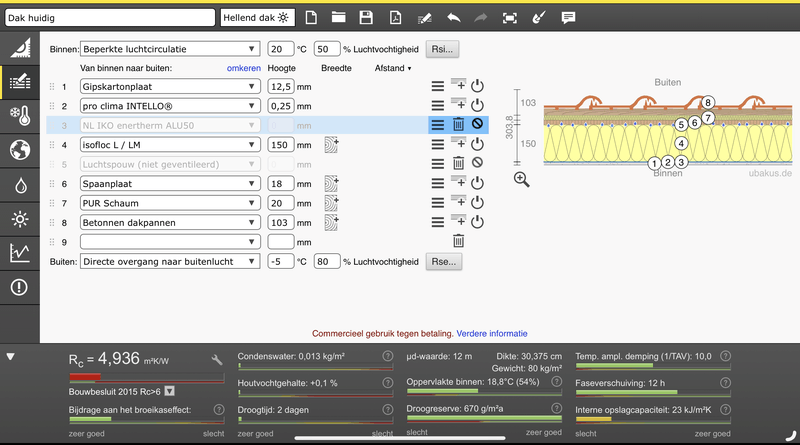Open the Condenswater help question mark
The height and width of the screenshot is (445, 800).
click(x=388, y=356)
